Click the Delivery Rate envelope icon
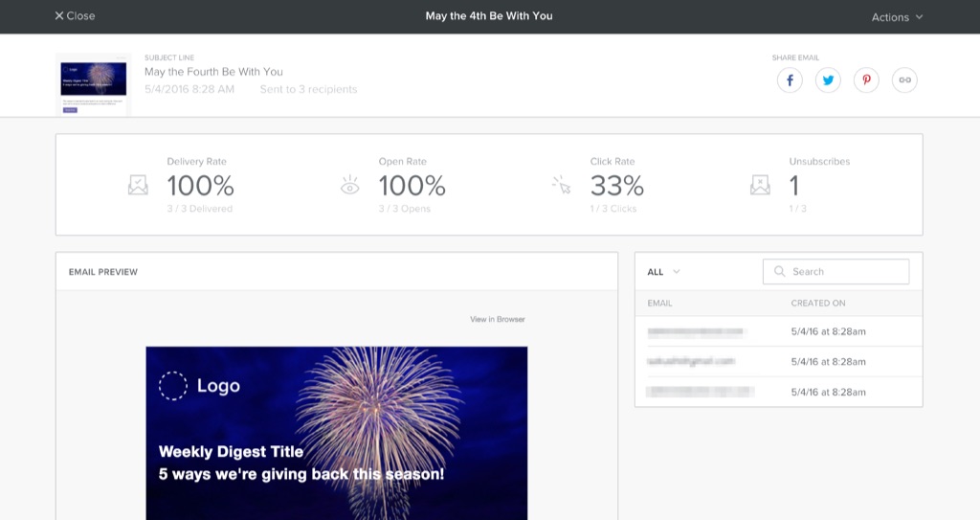The image size is (980, 520). (x=138, y=185)
